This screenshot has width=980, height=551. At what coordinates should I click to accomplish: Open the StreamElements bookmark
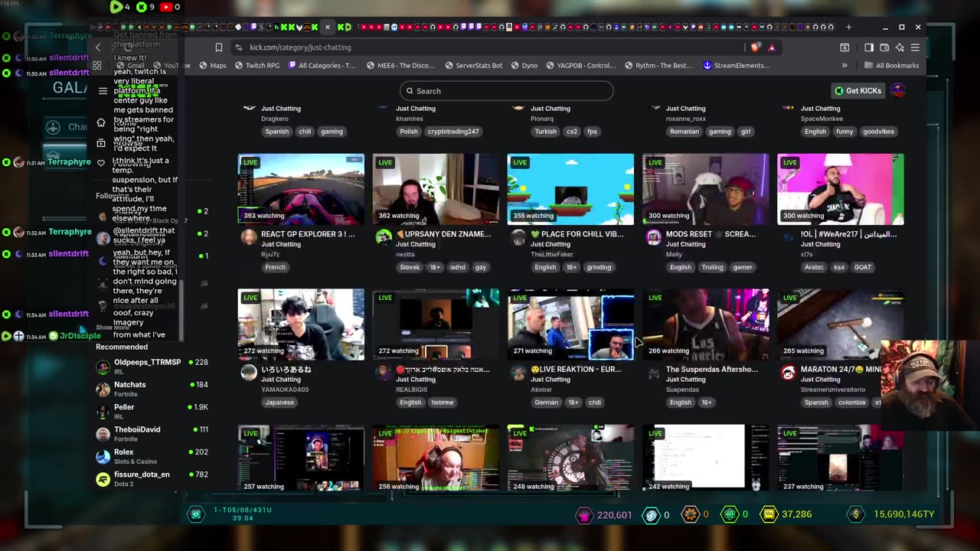(x=737, y=66)
